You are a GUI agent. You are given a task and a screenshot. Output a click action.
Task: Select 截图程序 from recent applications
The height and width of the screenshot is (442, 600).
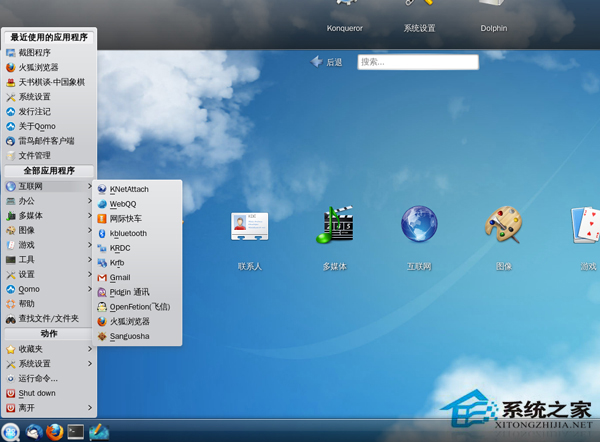[34, 53]
